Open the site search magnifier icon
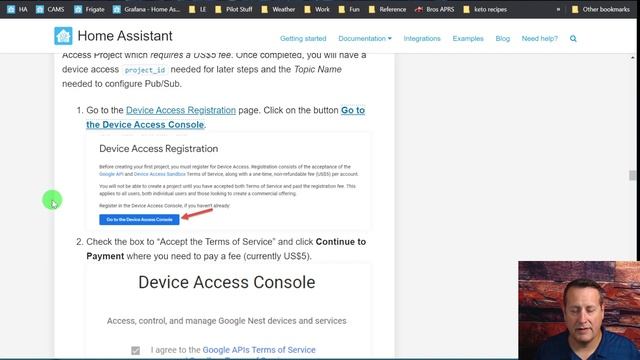Screen dimensions: 640x360 coord(573,38)
